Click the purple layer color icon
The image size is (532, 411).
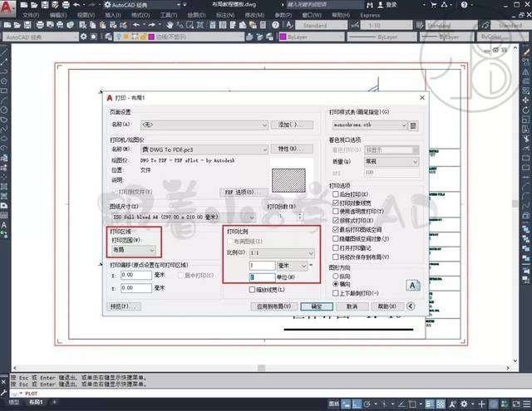284,37
